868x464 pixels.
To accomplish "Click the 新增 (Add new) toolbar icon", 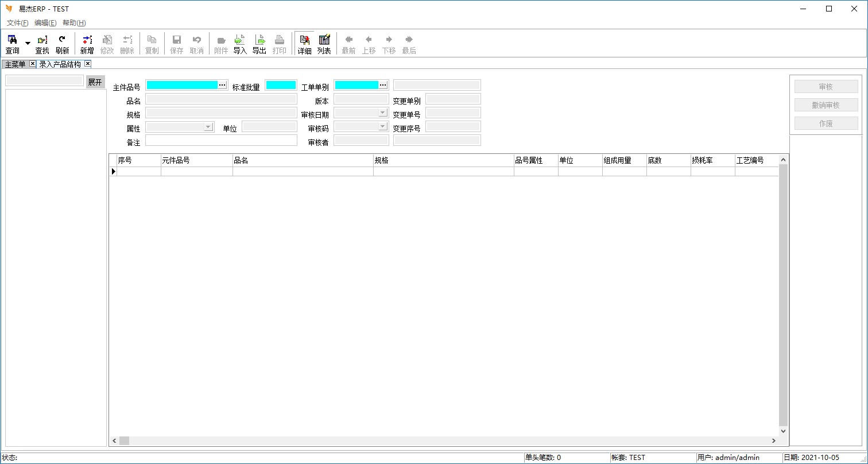I will click(x=87, y=44).
